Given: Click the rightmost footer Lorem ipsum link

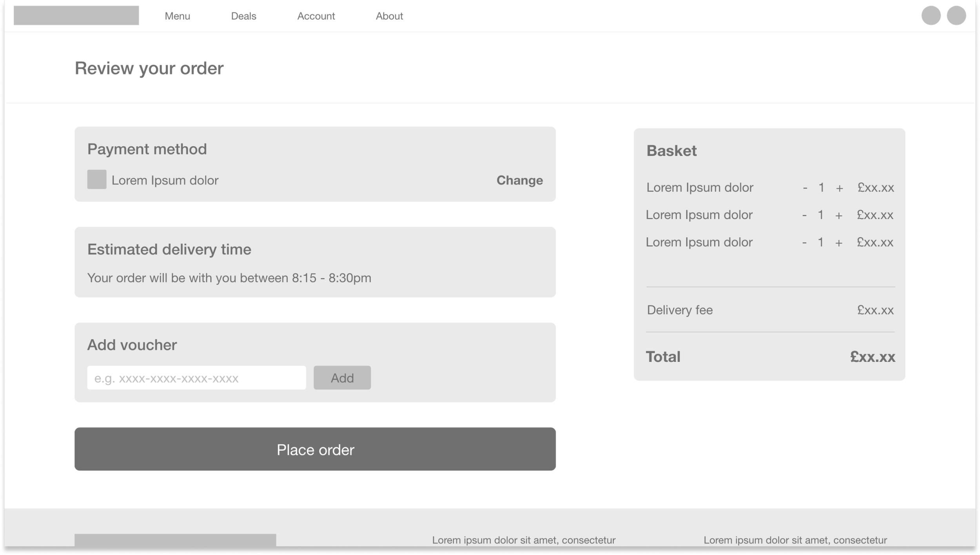Looking at the screenshot, I should [795, 540].
